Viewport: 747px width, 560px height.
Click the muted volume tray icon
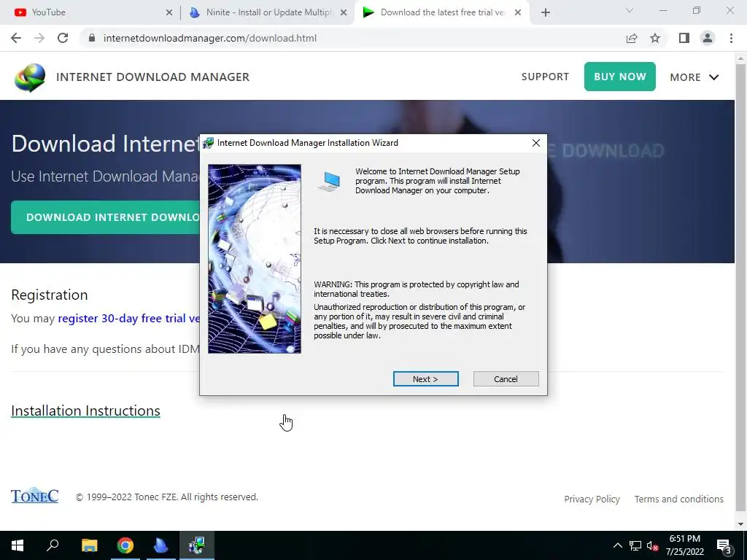tap(652, 545)
